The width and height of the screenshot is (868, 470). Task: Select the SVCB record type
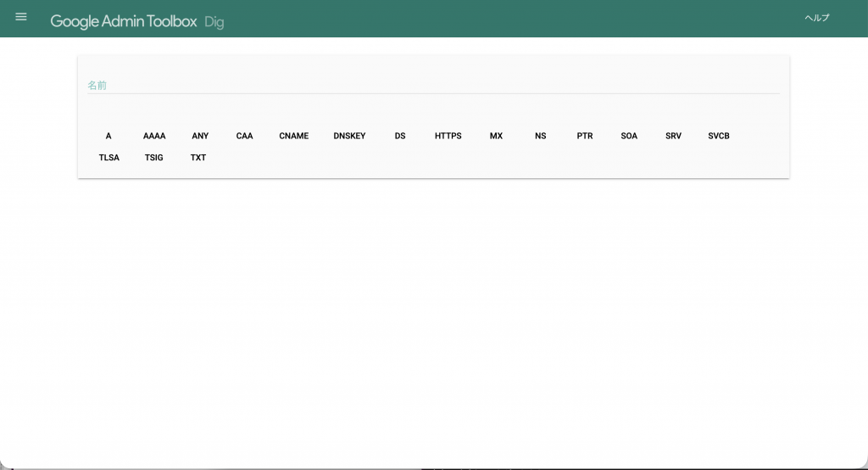719,136
